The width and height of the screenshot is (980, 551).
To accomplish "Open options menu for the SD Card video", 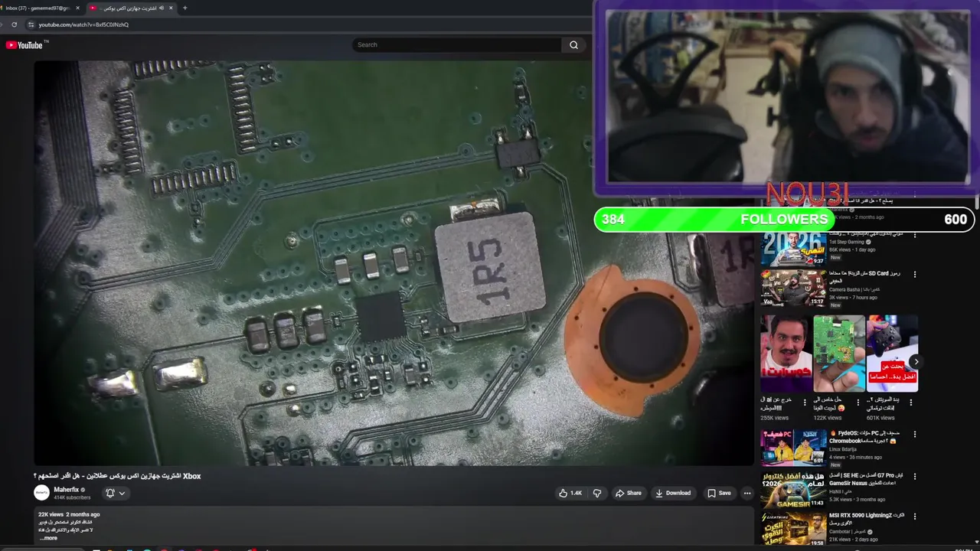I will point(914,274).
